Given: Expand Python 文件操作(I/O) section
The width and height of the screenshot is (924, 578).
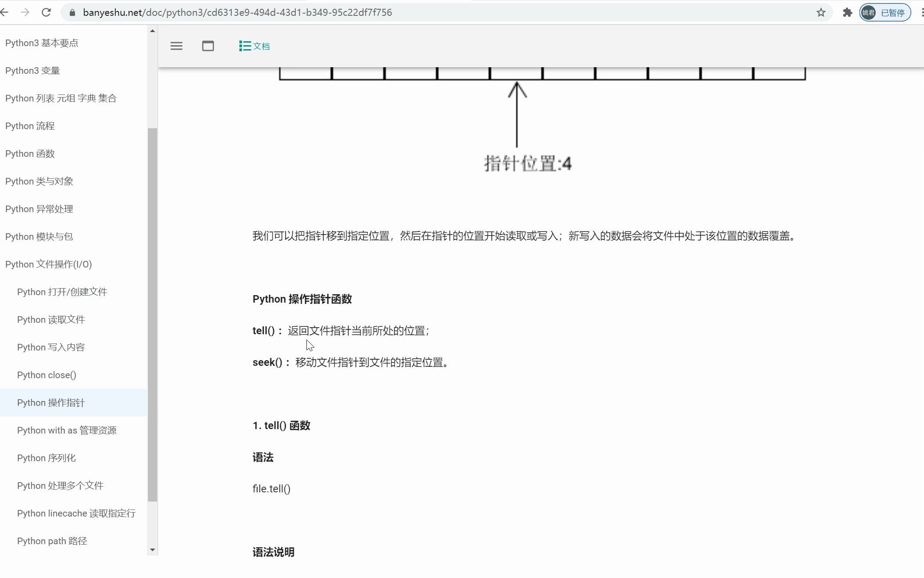Looking at the screenshot, I should coord(48,264).
